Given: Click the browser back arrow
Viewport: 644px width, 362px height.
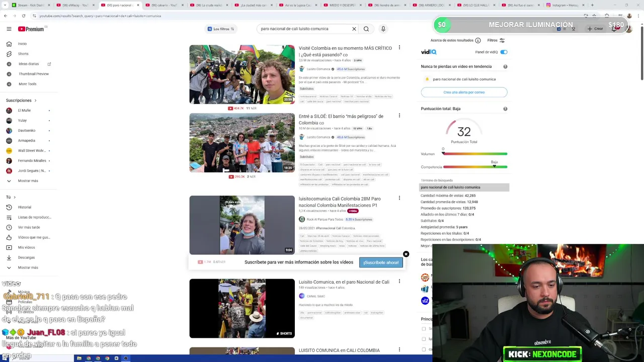Looking at the screenshot, I should [5, 16].
